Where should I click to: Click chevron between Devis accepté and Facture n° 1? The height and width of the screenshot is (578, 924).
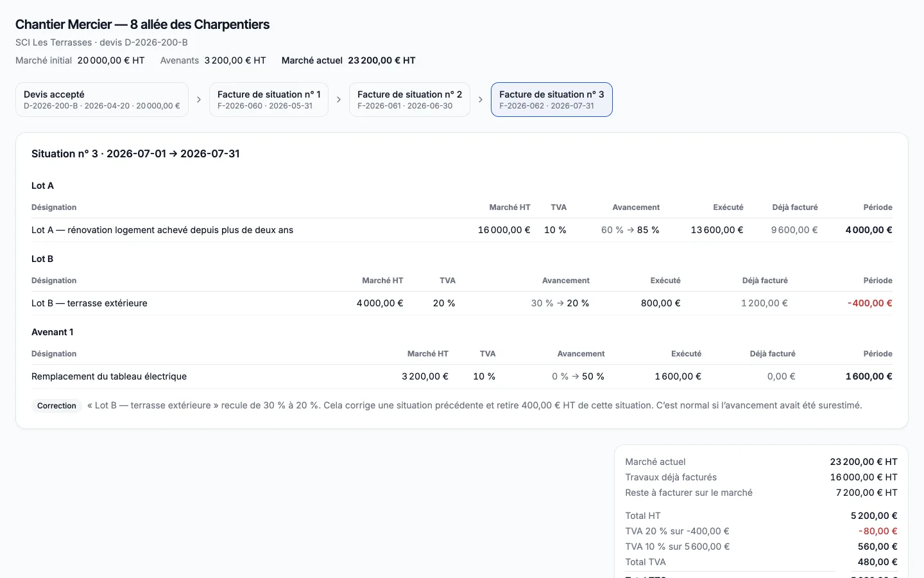click(x=199, y=100)
